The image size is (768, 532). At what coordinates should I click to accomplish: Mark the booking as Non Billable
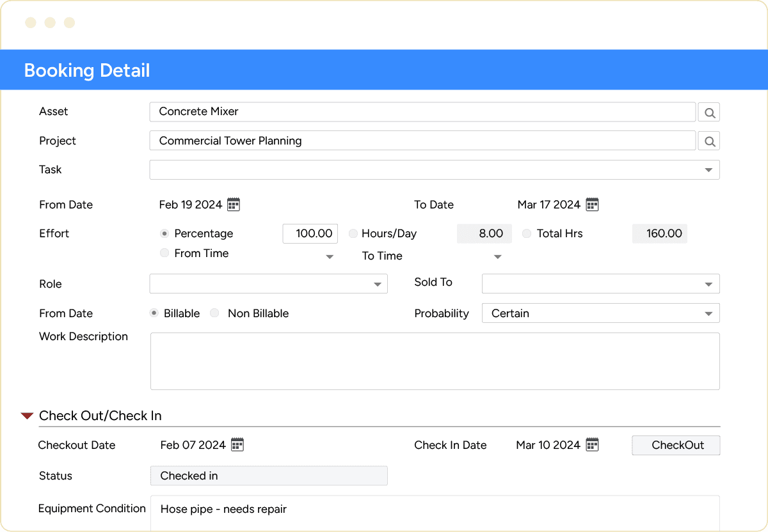214,313
